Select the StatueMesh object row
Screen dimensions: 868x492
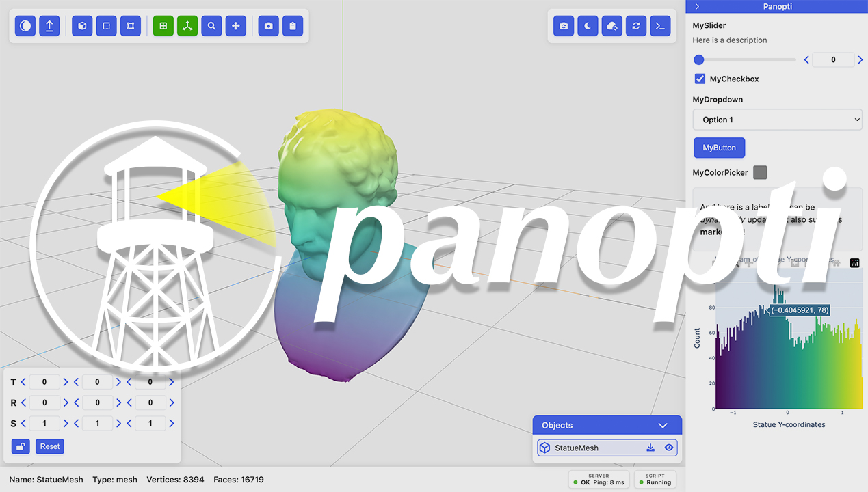tap(607, 448)
